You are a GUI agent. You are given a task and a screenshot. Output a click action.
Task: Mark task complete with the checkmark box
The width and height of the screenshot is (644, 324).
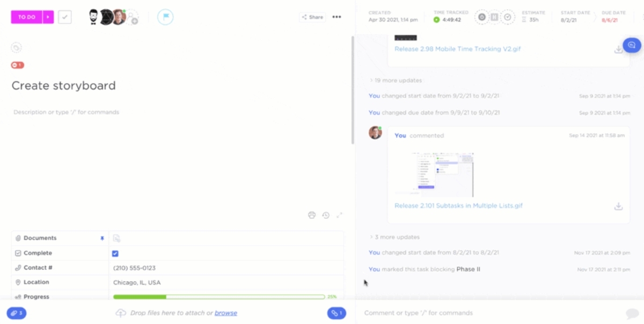(x=65, y=17)
